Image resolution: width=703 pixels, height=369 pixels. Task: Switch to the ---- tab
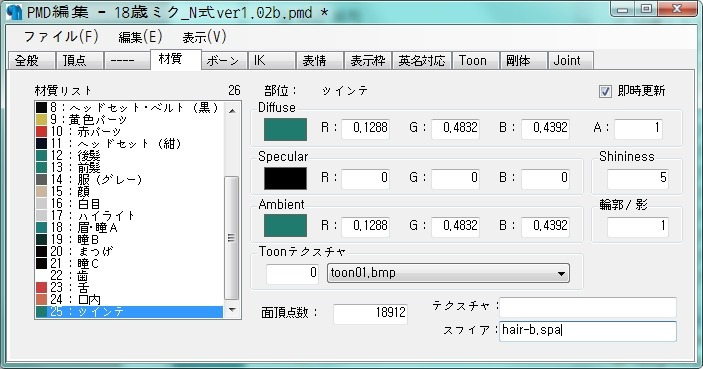click(x=127, y=61)
